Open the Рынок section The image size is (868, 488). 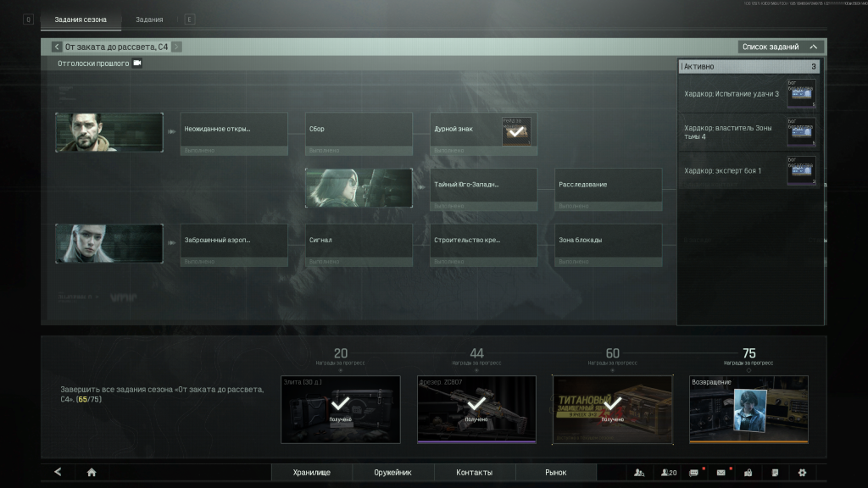pyautogui.click(x=555, y=473)
